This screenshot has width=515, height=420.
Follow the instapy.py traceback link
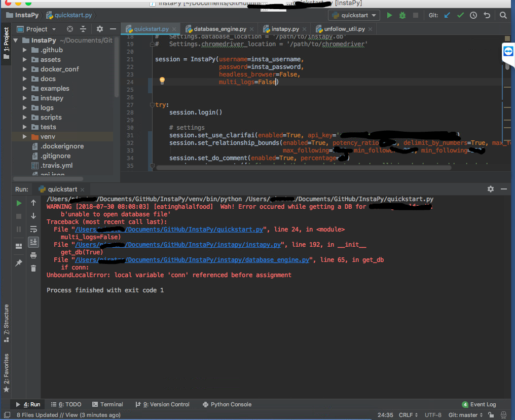pos(178,244)
